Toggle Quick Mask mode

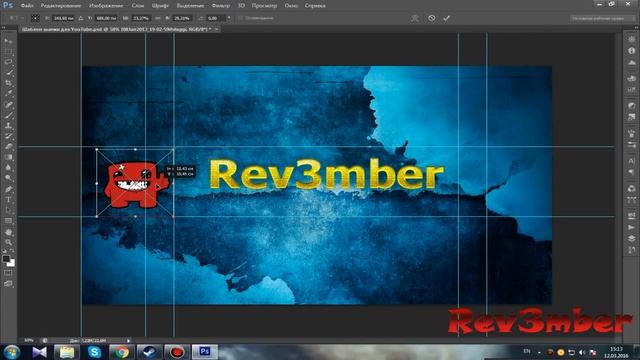click(8, 273)
